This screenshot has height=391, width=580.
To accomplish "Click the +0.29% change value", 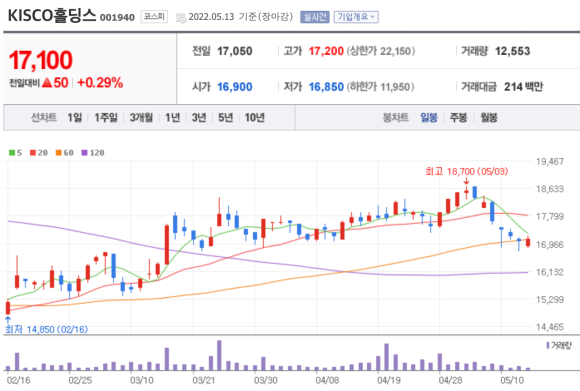I will [x=100, y=82].
